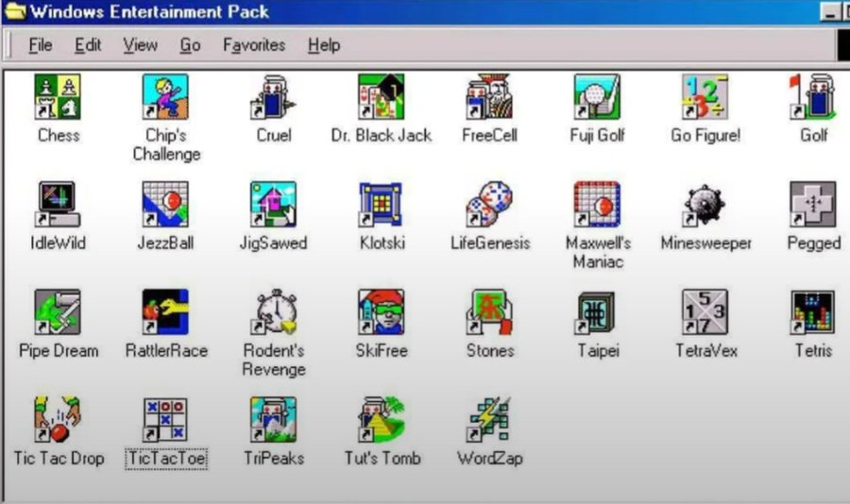Click the 'Chip's Challenge' label text

click(166, 145)
